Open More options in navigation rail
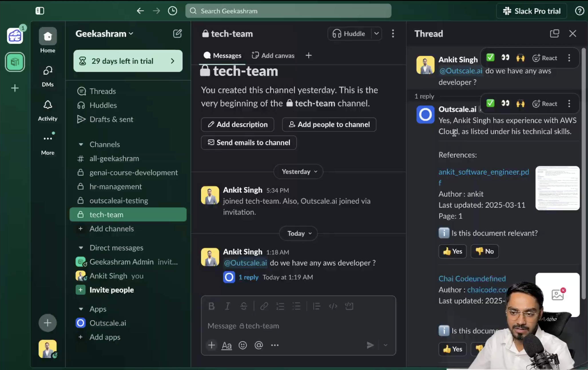Image resolution: width=588 pixels, height=370 pixels. pos(48,144)
